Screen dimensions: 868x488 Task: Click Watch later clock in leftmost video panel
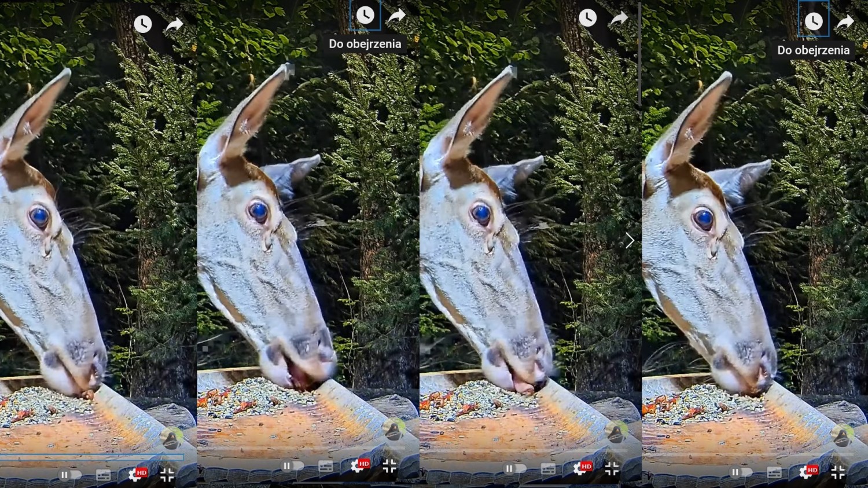coord(143,24)
